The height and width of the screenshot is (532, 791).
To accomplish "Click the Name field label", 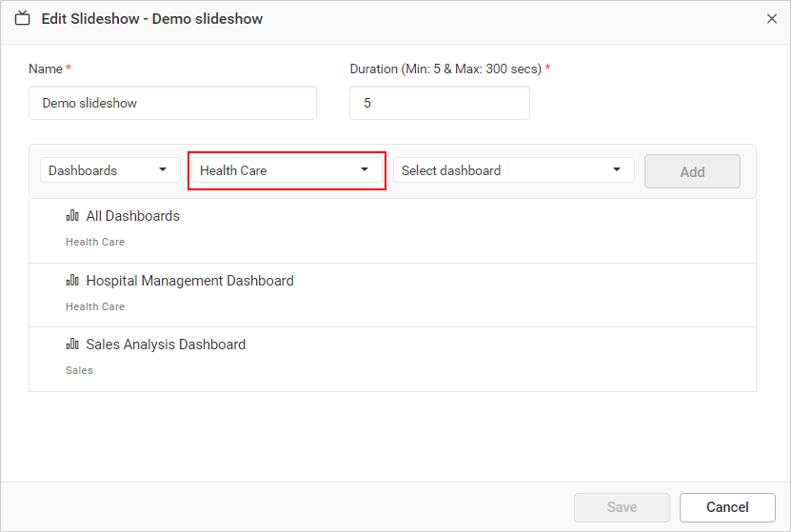I will [x=46, y=69].
